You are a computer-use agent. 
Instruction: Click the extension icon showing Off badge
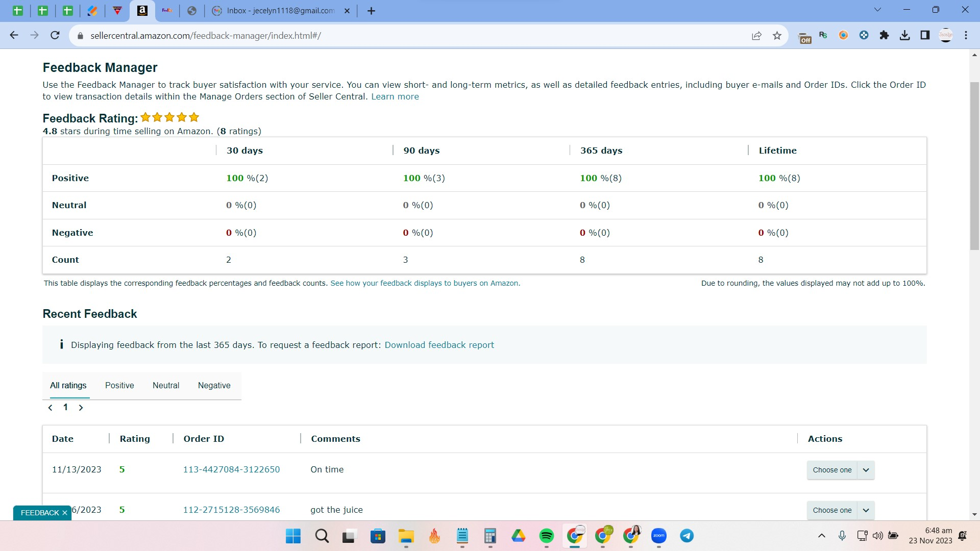click(804, 36)
